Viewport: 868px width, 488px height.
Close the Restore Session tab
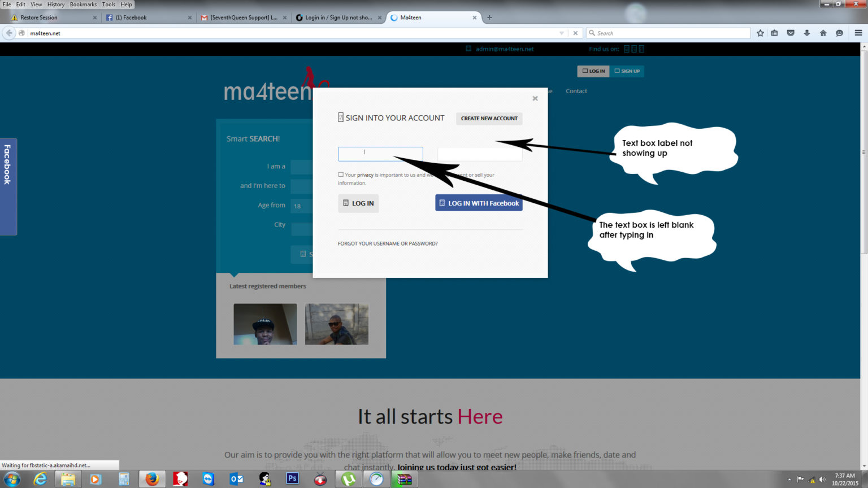pos(94,18)
